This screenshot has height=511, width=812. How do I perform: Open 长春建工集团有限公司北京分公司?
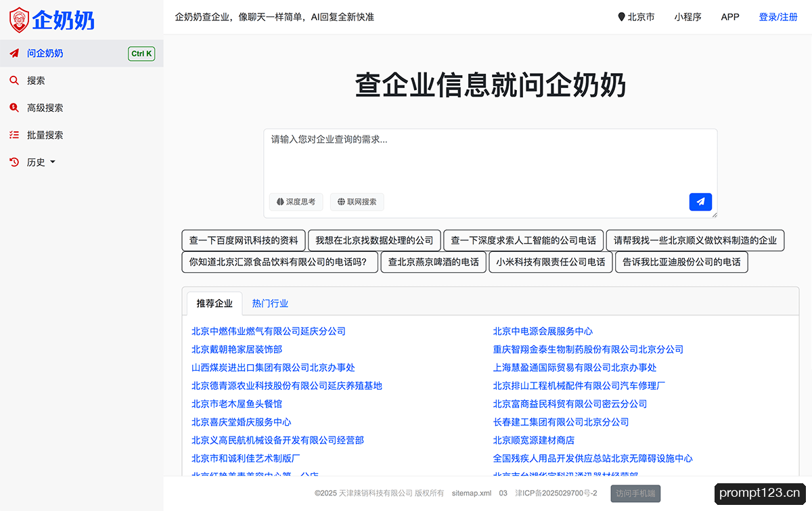point(561,422)
